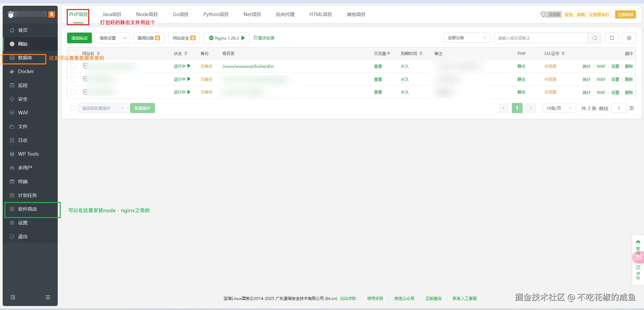
Task: Click the search magnifier icon
Action: point(595,38)
